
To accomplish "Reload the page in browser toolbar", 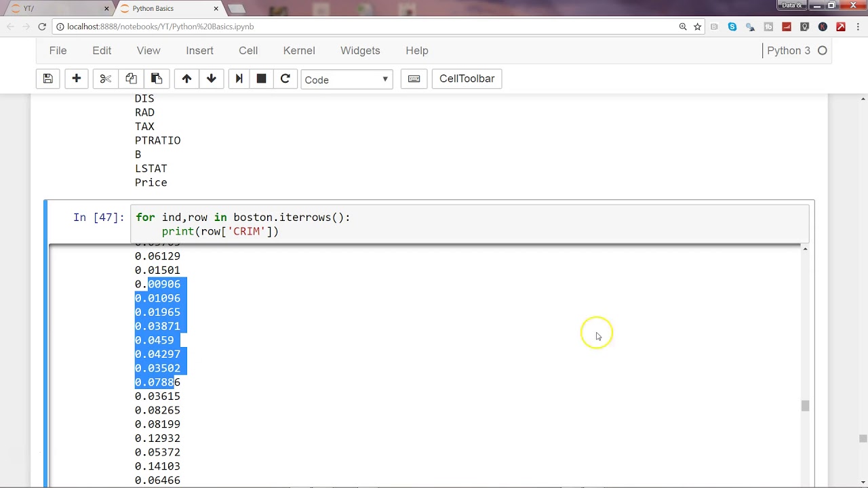I will click(x=42, y=26).
